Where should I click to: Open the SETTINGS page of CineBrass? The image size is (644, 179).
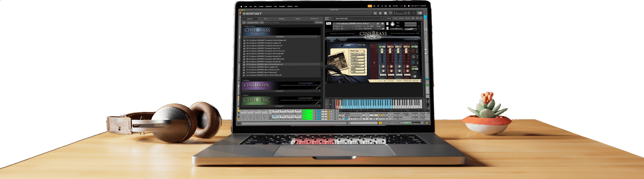pos(342,40)
